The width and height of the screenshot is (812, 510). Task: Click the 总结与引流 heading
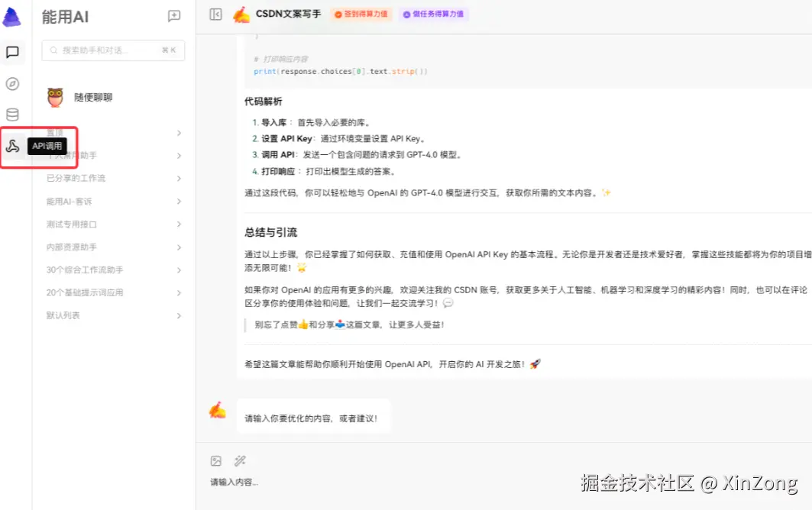(x=271, y=232)
